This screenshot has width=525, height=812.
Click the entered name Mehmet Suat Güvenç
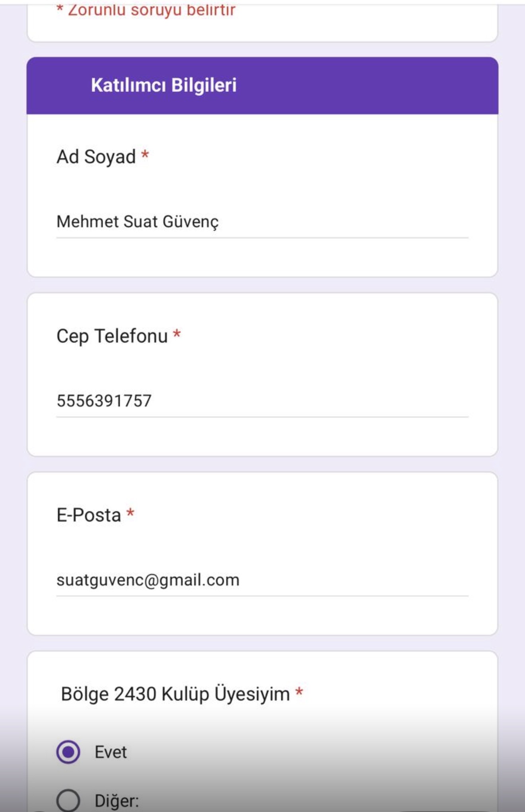138,222
